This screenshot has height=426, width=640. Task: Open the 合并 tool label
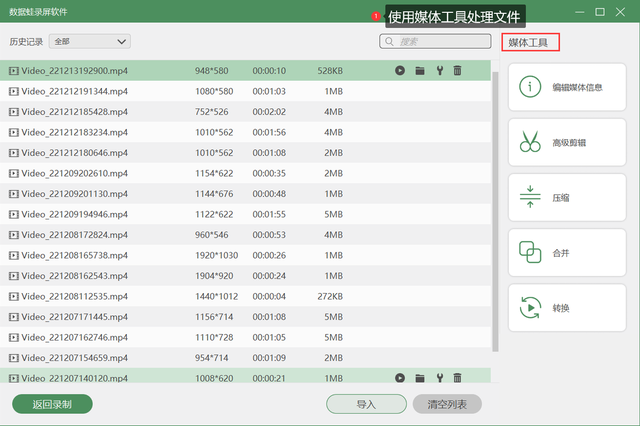click(561, 253)
